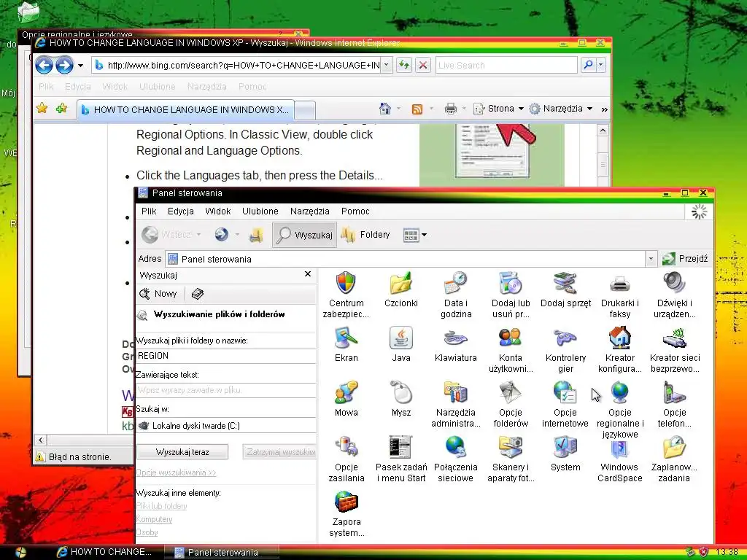Open Opcje regionalne i językowe icon

pos(620,410)
